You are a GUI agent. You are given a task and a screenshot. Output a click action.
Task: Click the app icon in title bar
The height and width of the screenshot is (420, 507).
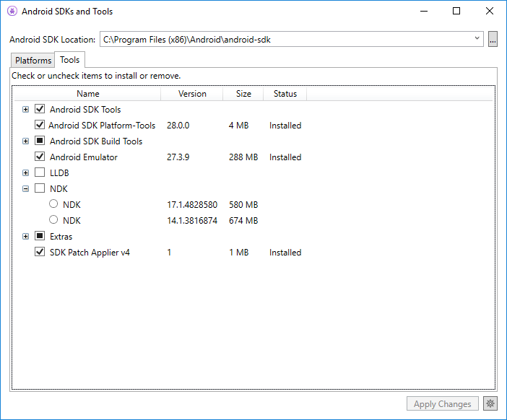[x=12, y=12]
